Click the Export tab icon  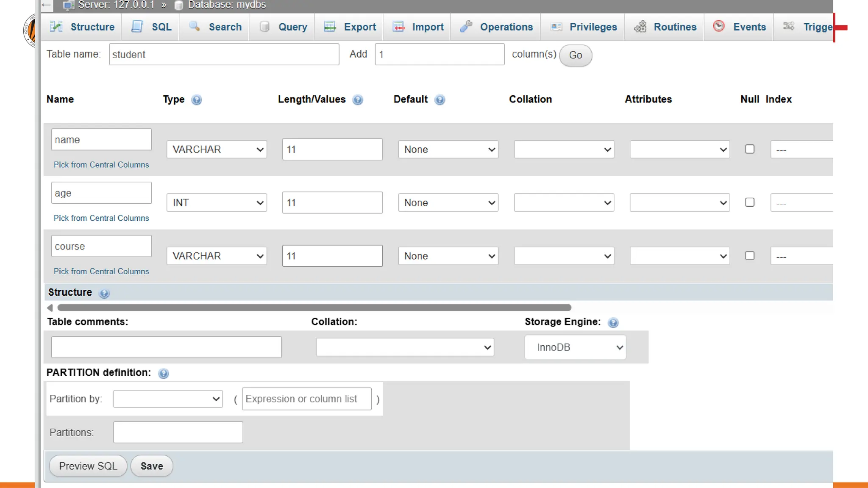click(330, 27)
